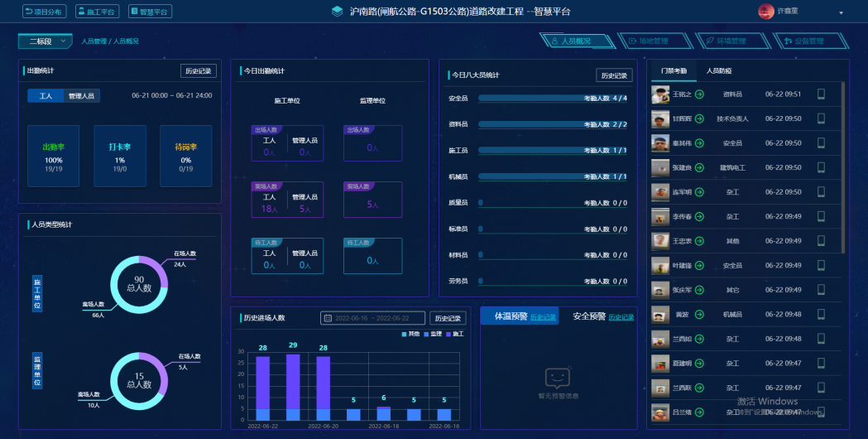
Task: Click the 安全员 attendance progress bar
Action: coord(553,98)
